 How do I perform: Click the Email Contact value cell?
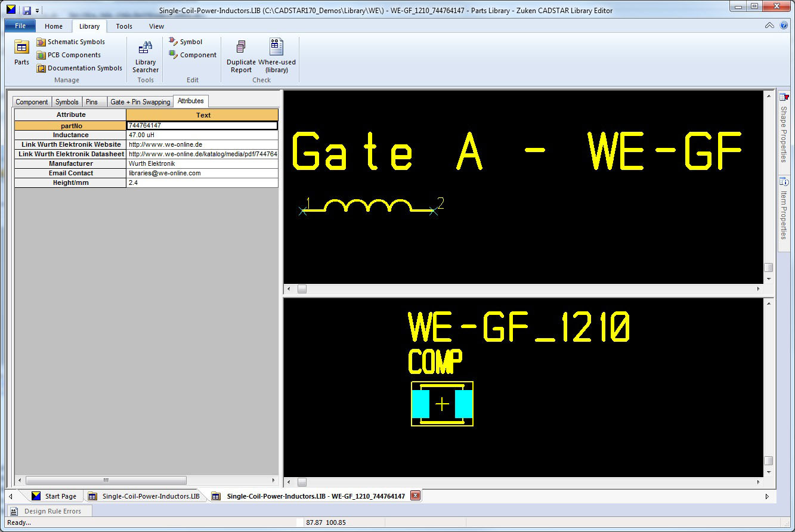coord(203,174)
